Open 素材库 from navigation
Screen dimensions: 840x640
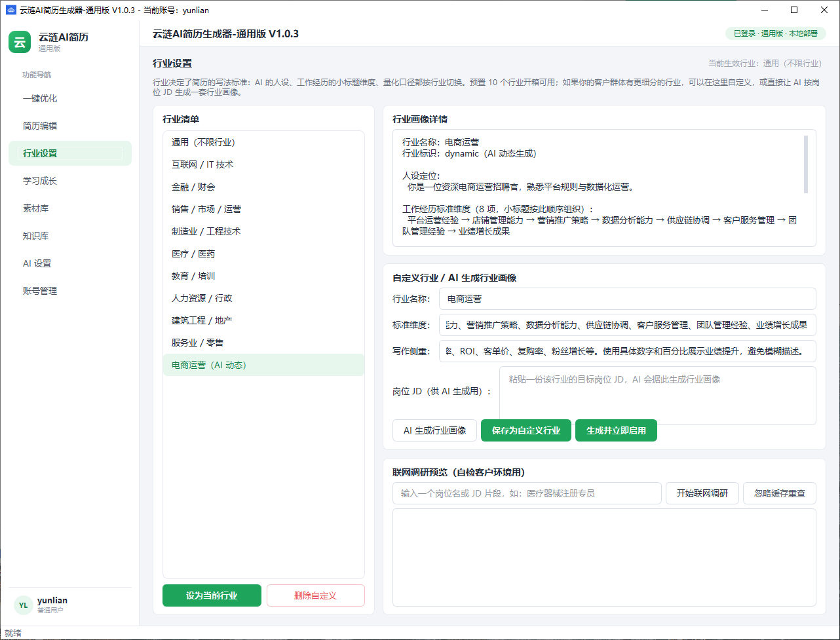pos(70,208)
